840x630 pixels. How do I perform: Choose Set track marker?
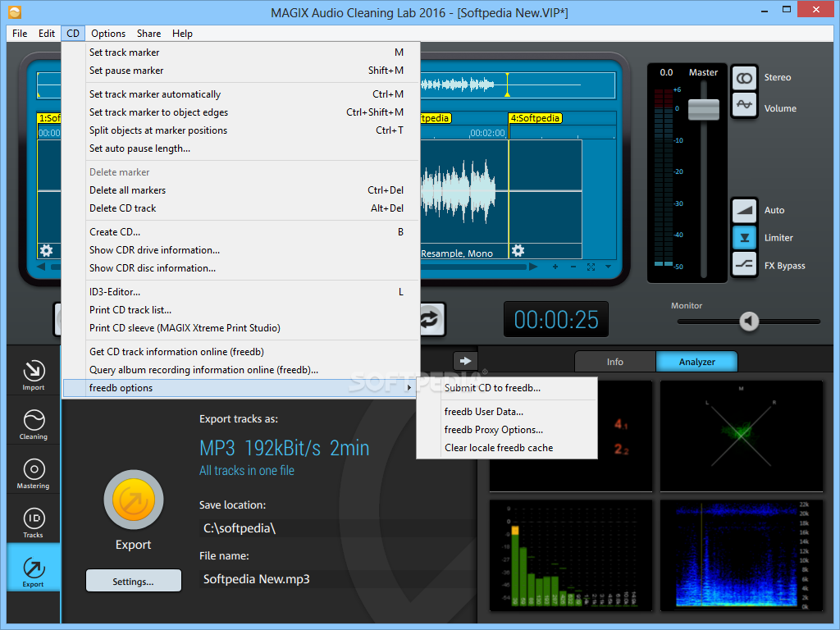pyautogui.click(x=240, y=52)
